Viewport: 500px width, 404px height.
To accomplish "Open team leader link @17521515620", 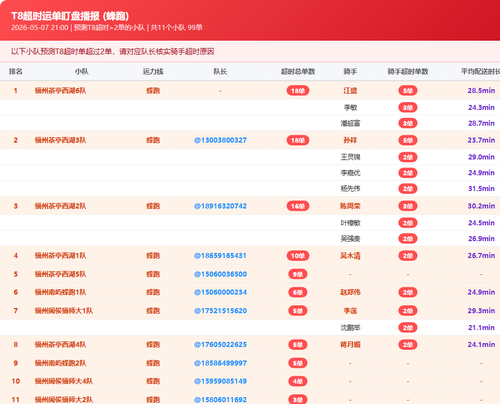I will 220,311.
